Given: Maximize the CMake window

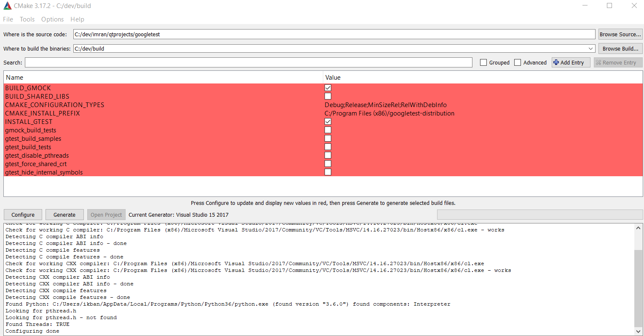Looking at the screenshot, I should click(x=609, y=5).
